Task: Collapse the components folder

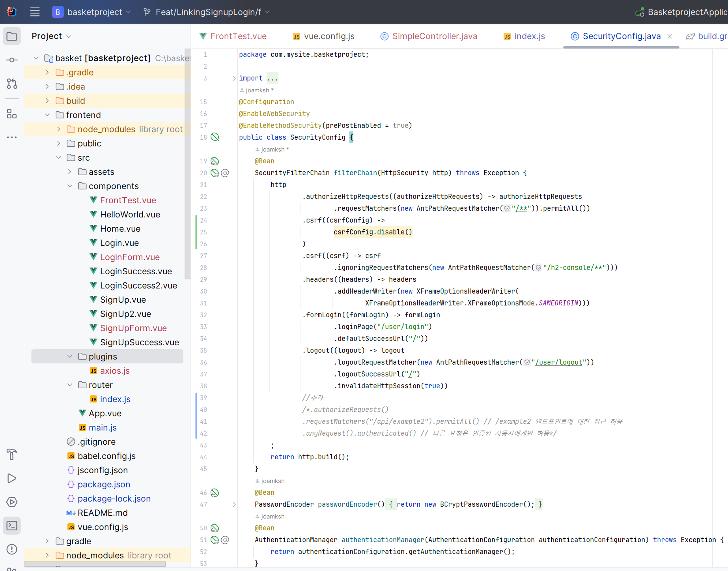Action: coord(70,186)
